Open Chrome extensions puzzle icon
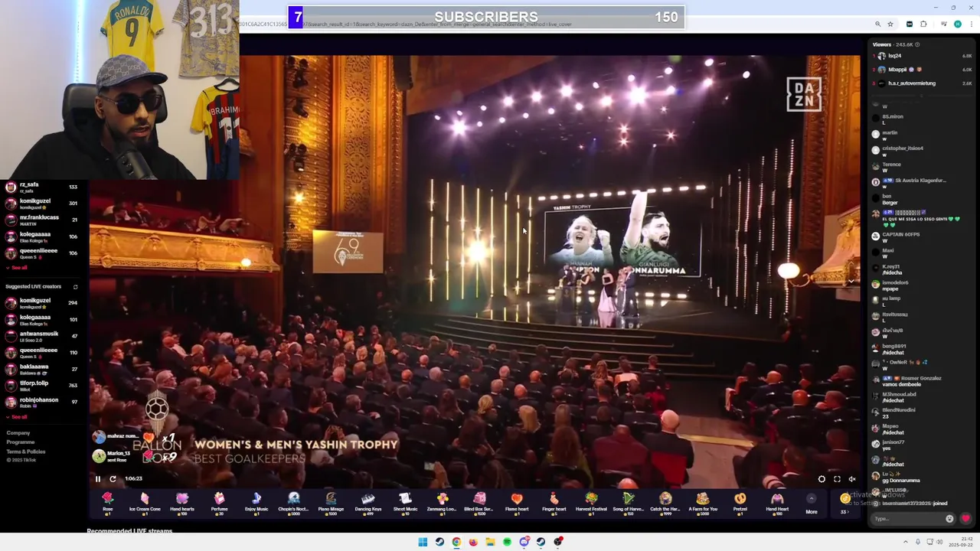Image resolution: width=980 pixels, height=551 pixels. pyautogui.click(x=923, y=24)
